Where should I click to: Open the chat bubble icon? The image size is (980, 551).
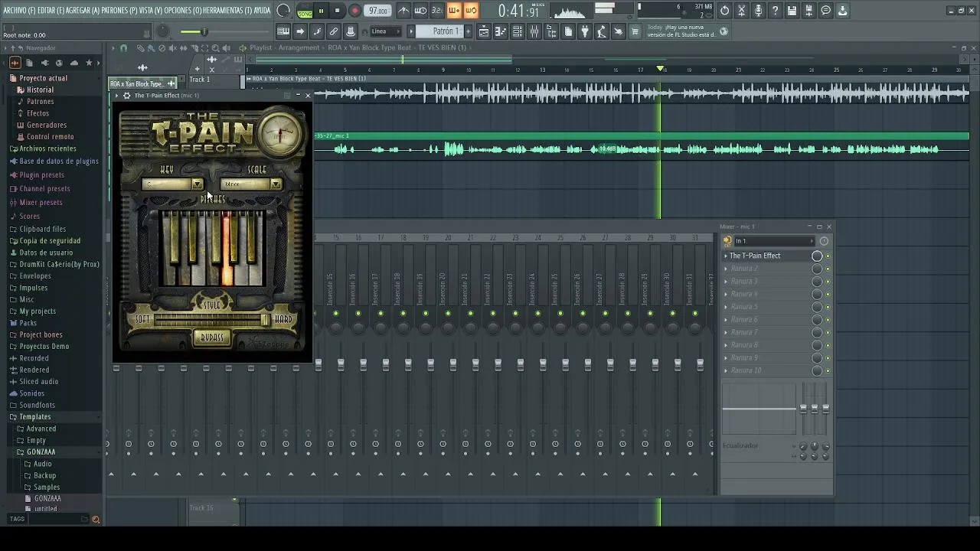click(x=825, y=11)
